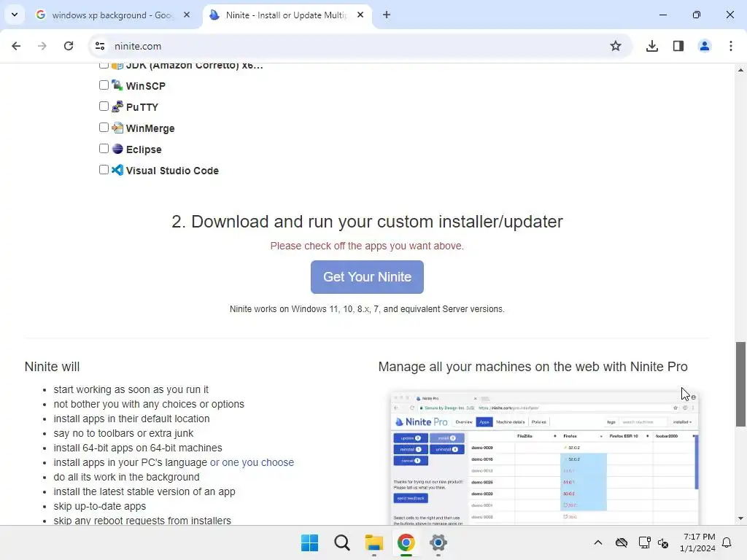Click the 'Eclipse' label text
This screenshot has width=747, height=560.
144,149
